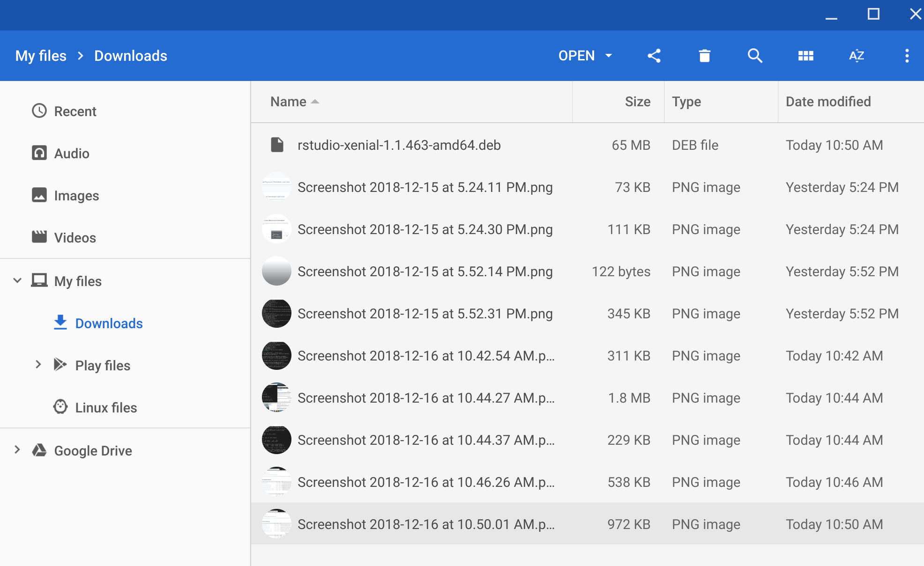Expand Google Drive chevron
The width and height of the screenshot is (924, 566).
point(17,450)
